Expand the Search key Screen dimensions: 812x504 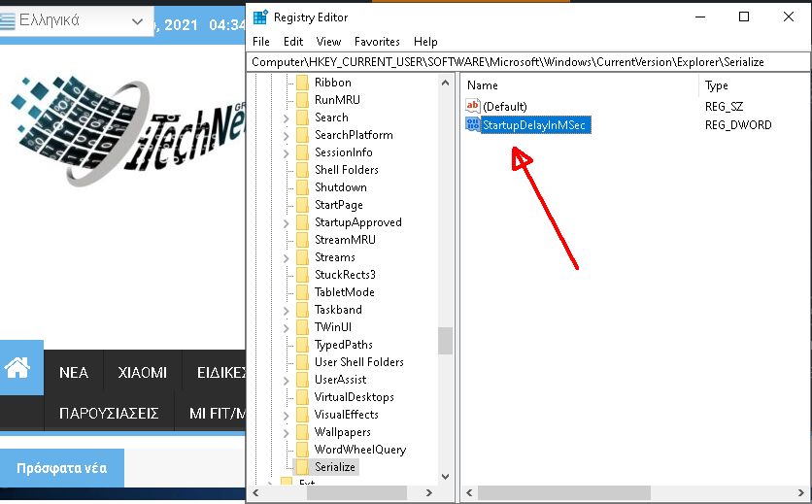pos(287,118)
